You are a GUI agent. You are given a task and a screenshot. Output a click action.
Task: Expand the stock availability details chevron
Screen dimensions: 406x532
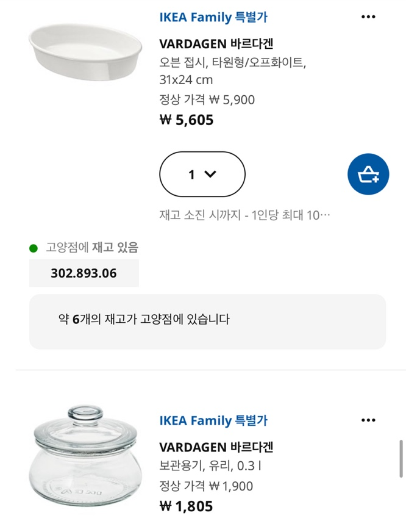tap(212, 175)
